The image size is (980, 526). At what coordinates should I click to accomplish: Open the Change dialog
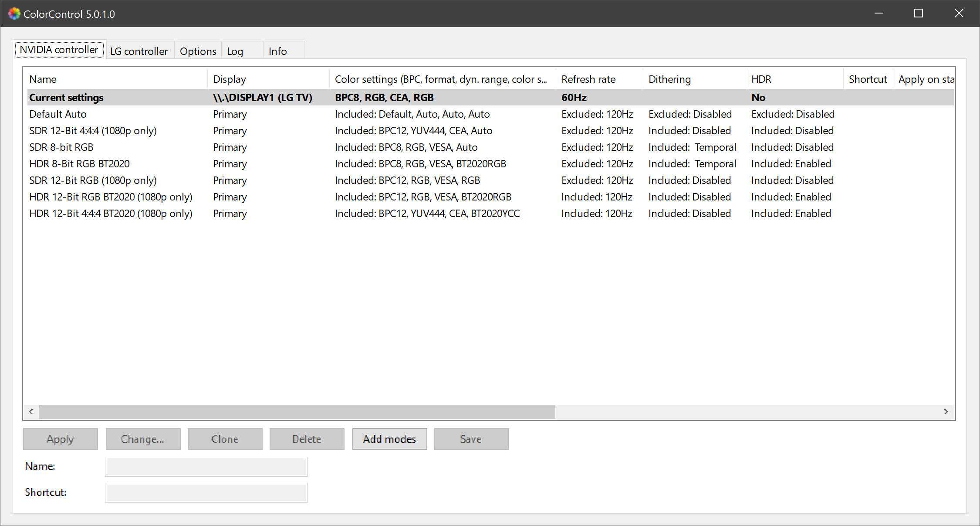(x=143, y=439)
